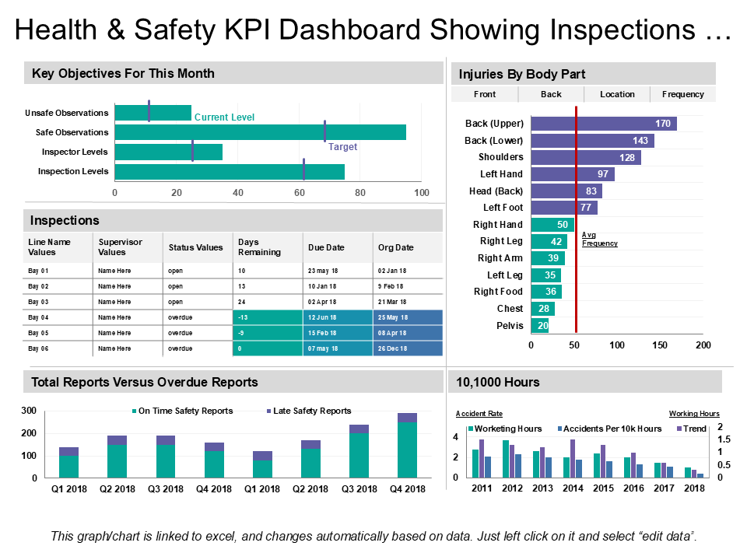Image resolution: width=747 pixels, height=560 pixels.
Task: Select the Back tab in Injuries panel
Action: tap(551, 94)
